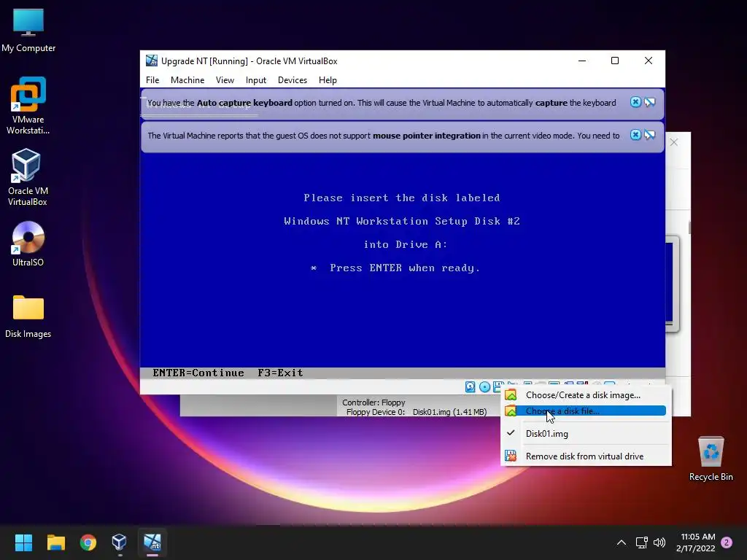Switch to VirtualBox Manager taskbar icon

click(x=119, y=542)
